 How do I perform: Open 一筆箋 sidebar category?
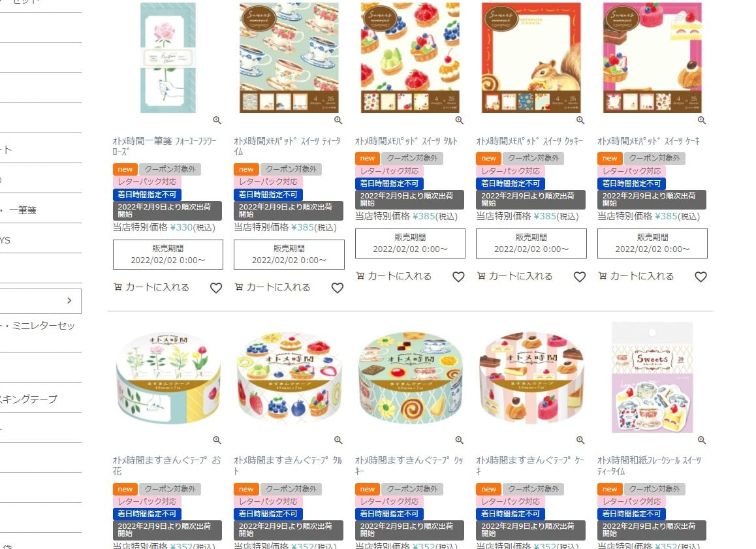[x=18, y=210]
